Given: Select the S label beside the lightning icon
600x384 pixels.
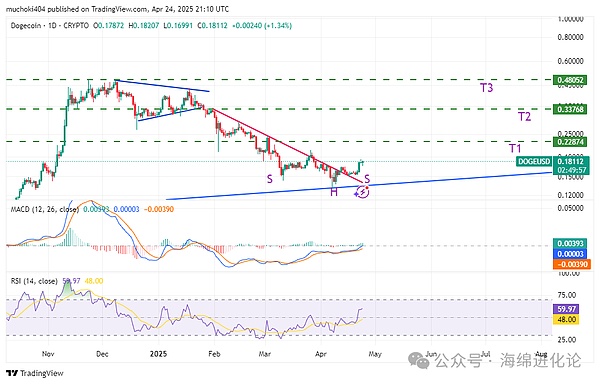Looking at the screenshot, I should click(x=367, y=178).
